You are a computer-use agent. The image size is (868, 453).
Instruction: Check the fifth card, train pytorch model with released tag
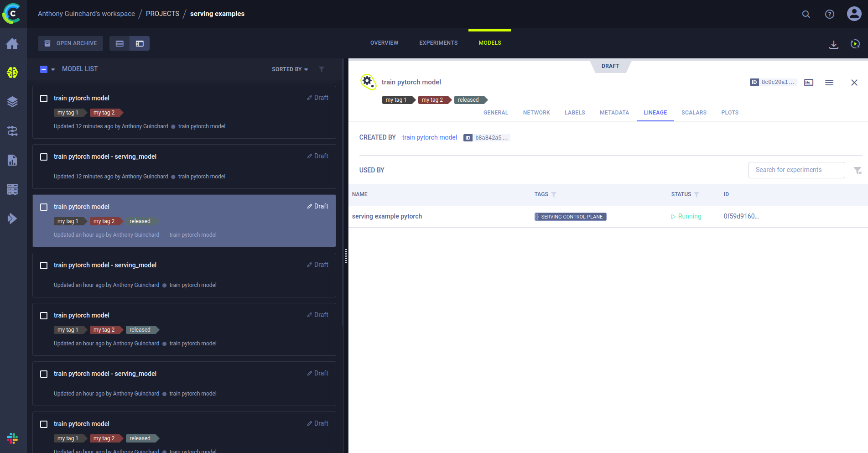tap(44, 316)
